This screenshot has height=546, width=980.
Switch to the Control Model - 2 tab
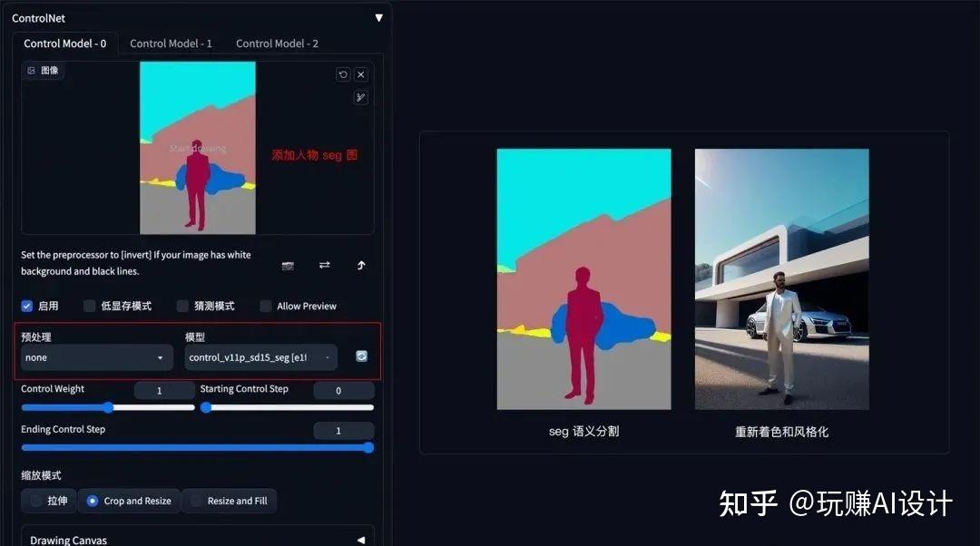[x=277, y=43]
